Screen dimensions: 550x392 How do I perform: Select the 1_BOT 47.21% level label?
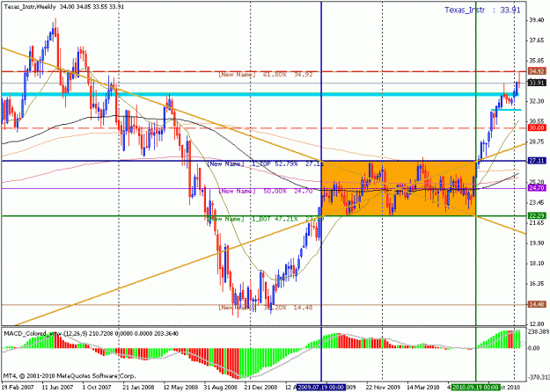265,219
